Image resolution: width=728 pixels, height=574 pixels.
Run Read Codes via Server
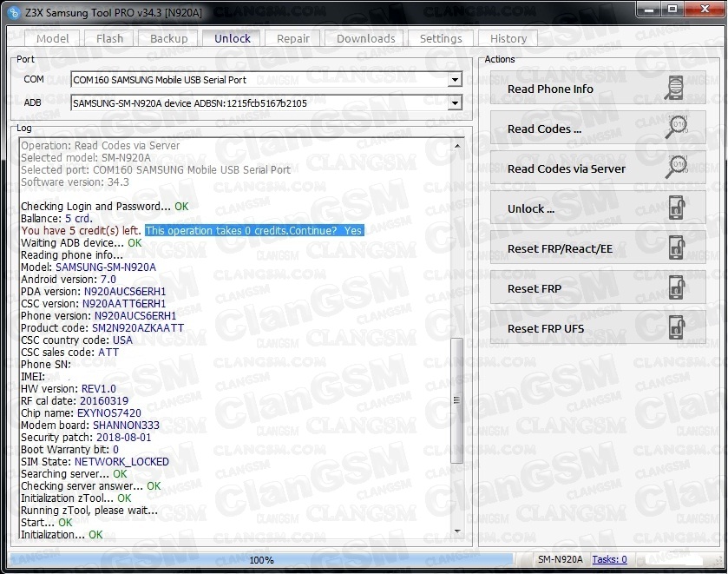pyautogui.click(x=598, y=168)
